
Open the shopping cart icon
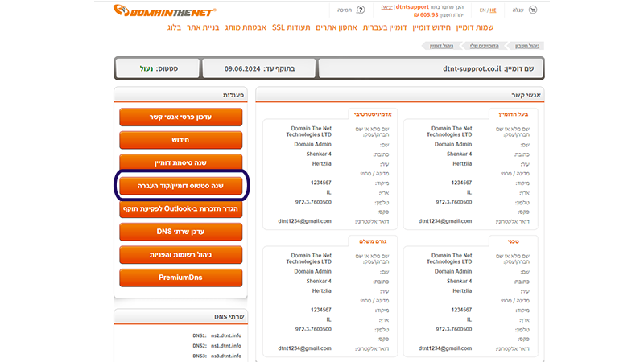pyautogui.click(x=533, y=10)
